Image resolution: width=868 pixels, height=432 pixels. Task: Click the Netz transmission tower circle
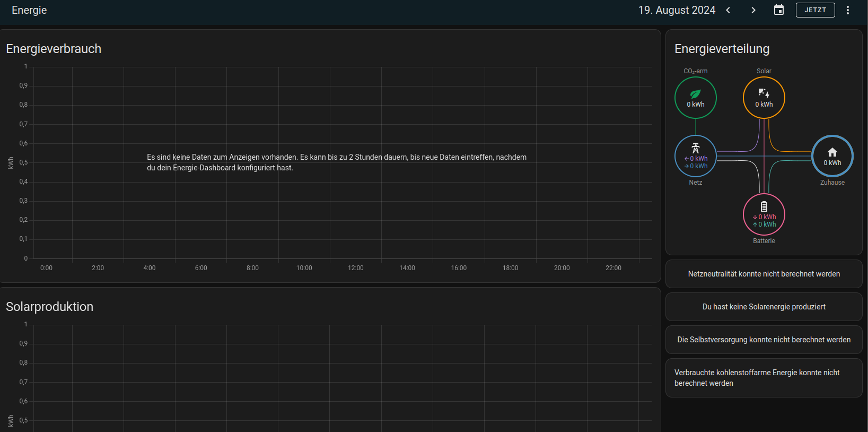click(x=696, y=156)
